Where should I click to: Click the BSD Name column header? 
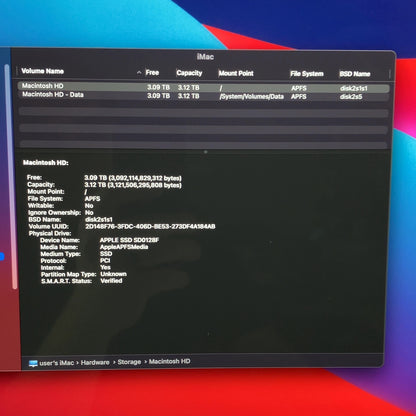pyautogui.click(x=355, y=74)
